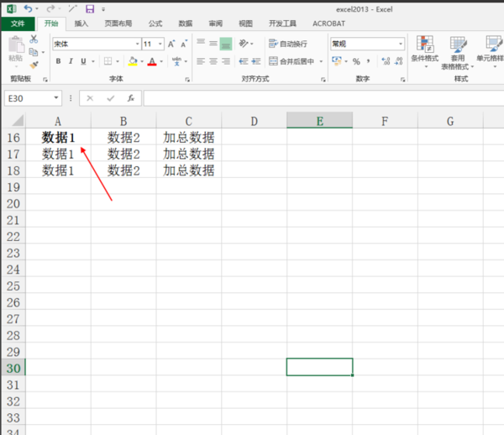Click 自动换行 wrap text button

[288, 44]
